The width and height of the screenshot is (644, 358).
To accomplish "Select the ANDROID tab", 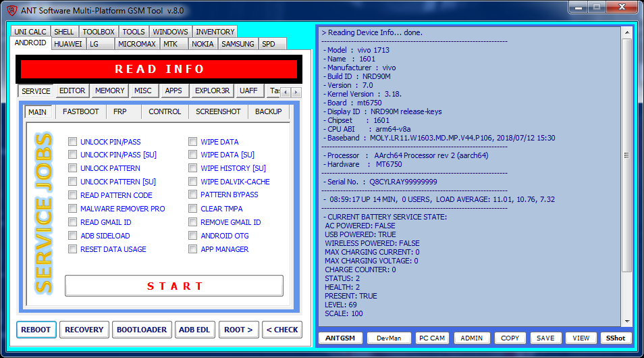I will coord(30,43).
